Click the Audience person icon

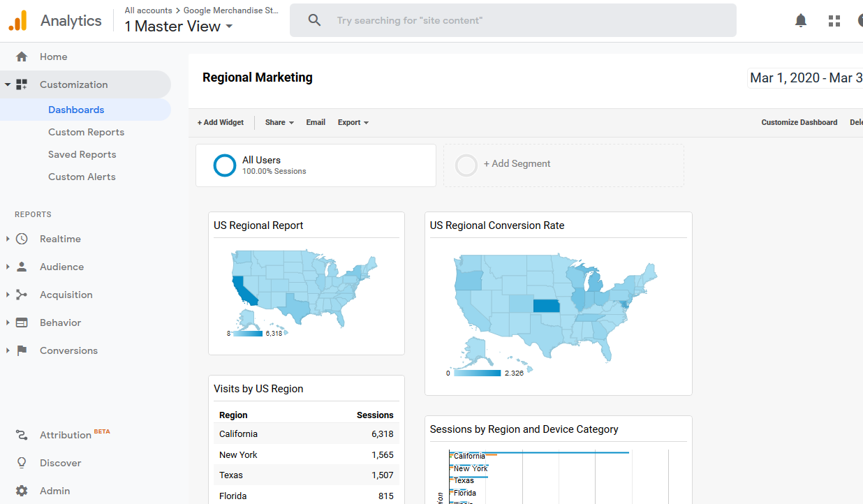tap(22, 267)
